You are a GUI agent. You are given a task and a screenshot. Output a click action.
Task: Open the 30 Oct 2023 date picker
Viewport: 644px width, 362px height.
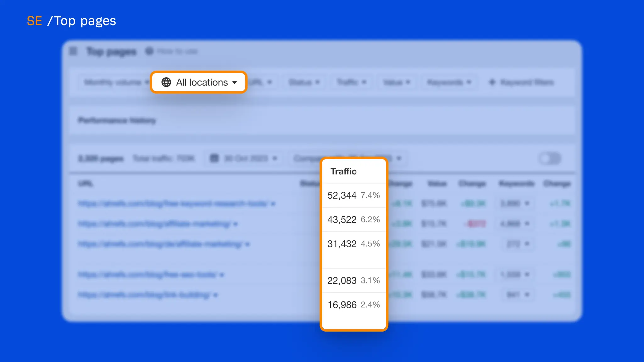(x=244, y=158)
